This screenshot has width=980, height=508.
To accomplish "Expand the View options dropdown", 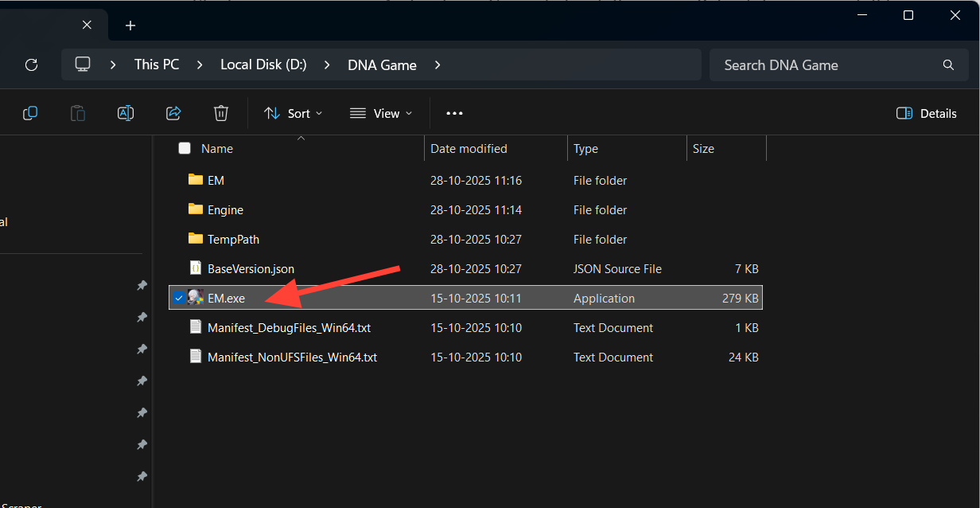I will (382, 113).
